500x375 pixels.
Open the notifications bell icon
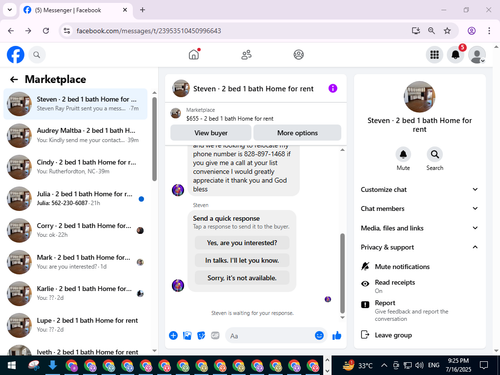tap(455, 55)
